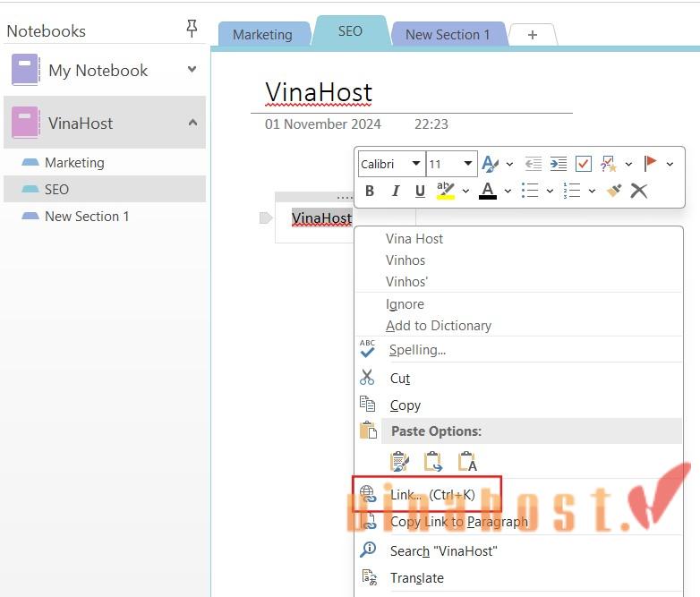The width and height of the screenshot is (700, 597).
Task: Choose Add to Dictionary
Action: [519, 326]
